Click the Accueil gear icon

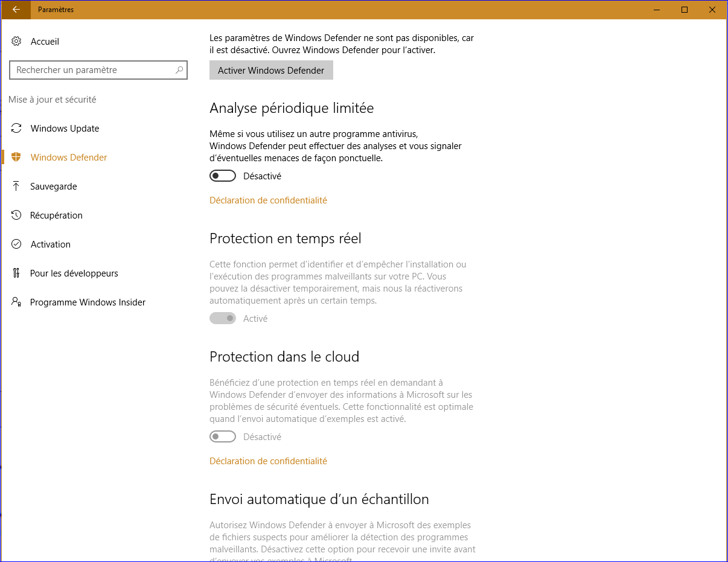coord(16,42)
